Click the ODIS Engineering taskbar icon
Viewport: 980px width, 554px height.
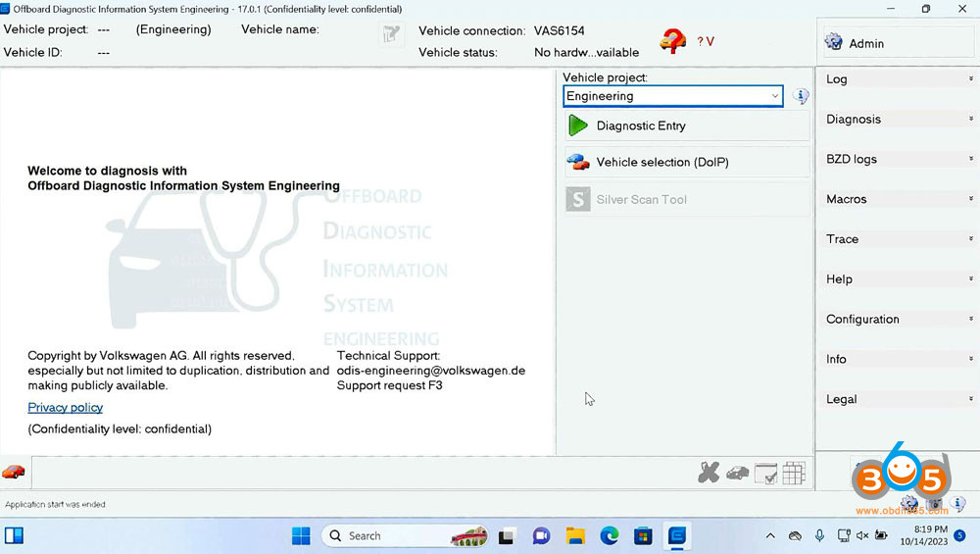677,536
